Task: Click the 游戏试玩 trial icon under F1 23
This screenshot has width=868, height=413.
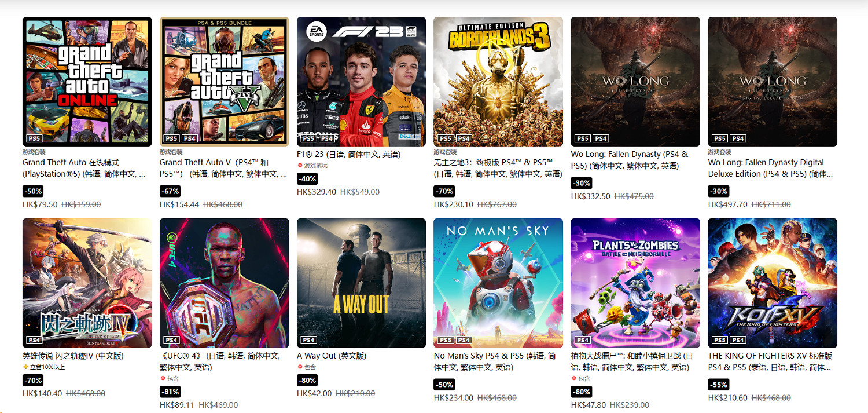Action: point(300,166)
